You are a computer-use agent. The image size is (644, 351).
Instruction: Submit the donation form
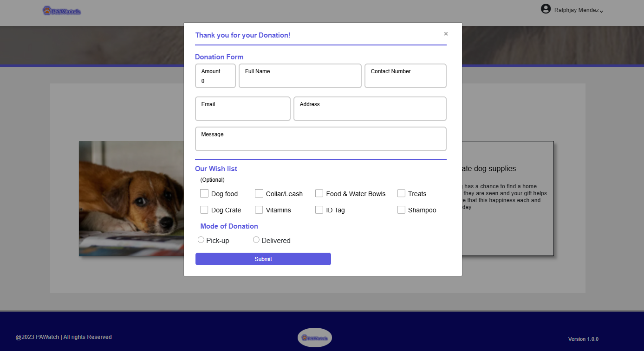click(x=263, y=259)
